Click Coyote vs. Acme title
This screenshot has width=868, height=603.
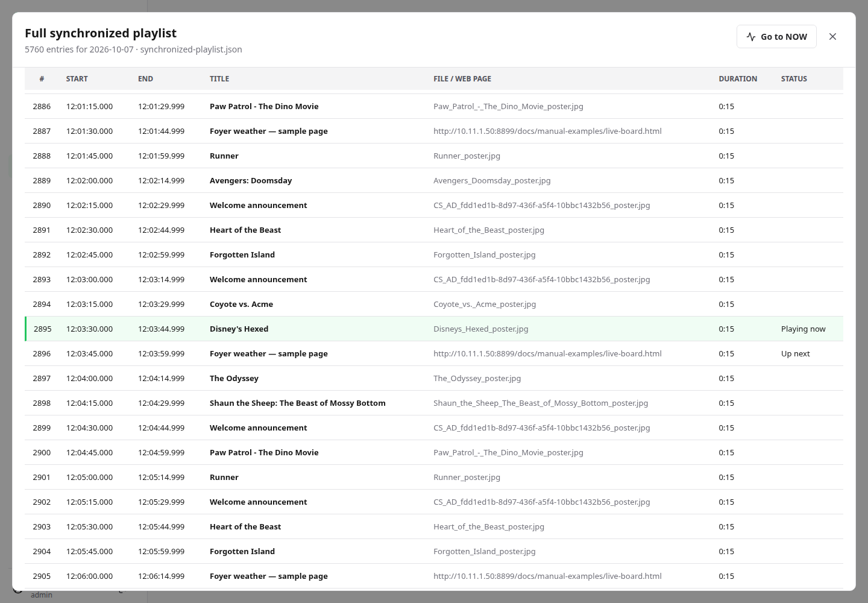click(241, 305)
